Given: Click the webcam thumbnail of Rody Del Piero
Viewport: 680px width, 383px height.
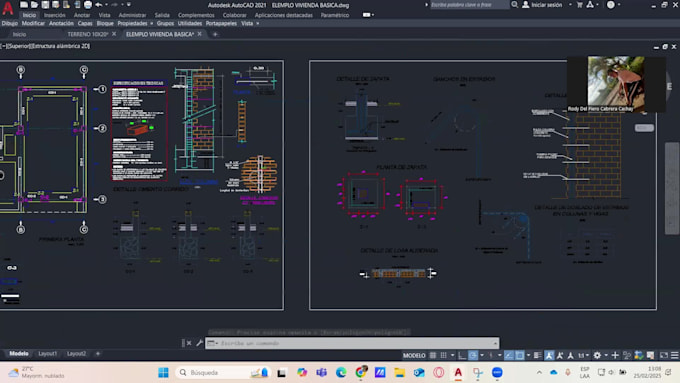Looking at the screenshot, I should [x=616, y=85].
